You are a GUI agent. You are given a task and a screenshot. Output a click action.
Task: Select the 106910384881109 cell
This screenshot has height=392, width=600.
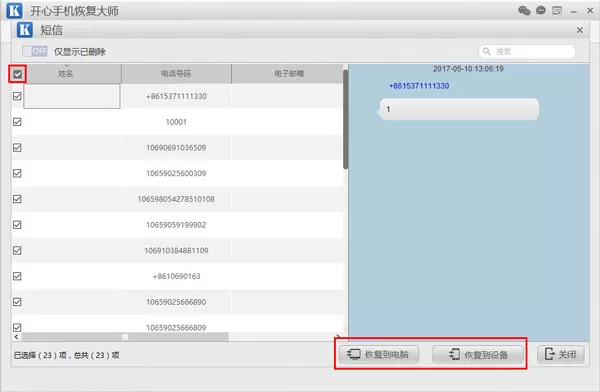pyautogui.click(x=176, y=250)
